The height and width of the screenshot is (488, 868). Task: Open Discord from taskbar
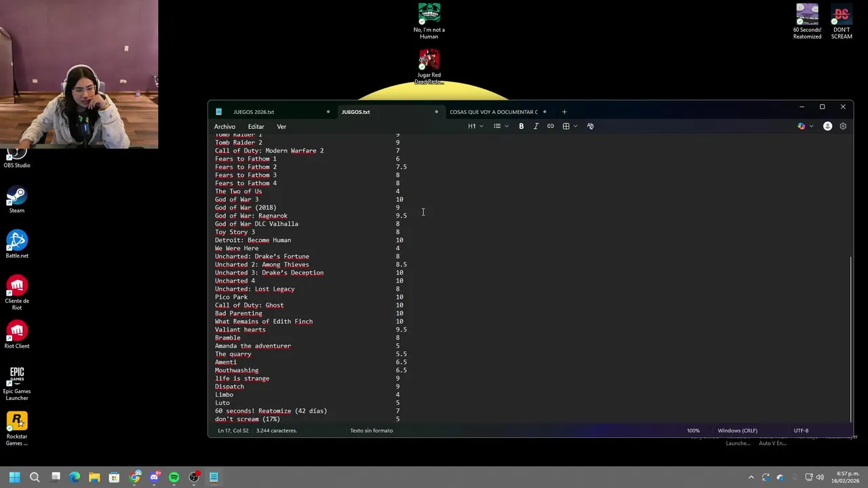click(x=154, y=477)
